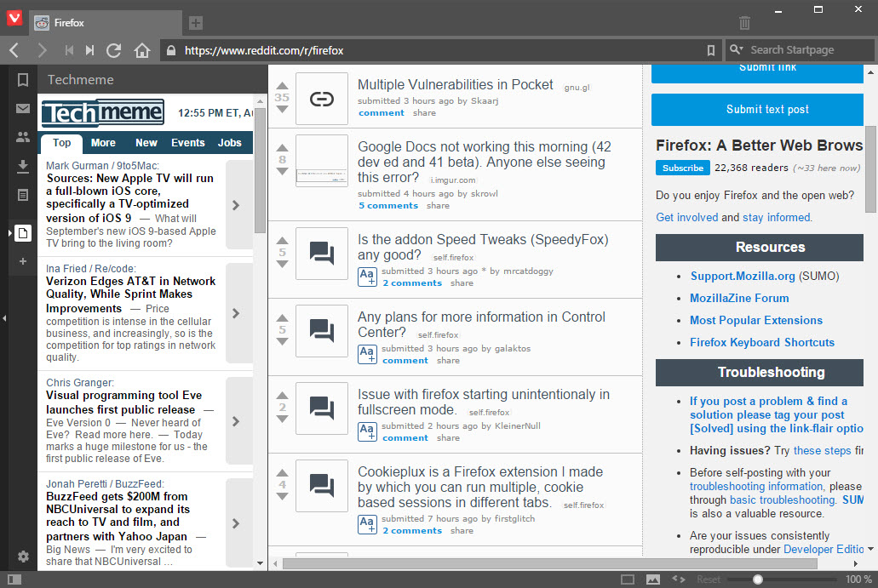Click the Rewind history button
Viewport: 878px width, 588px height.
(69, 50)
